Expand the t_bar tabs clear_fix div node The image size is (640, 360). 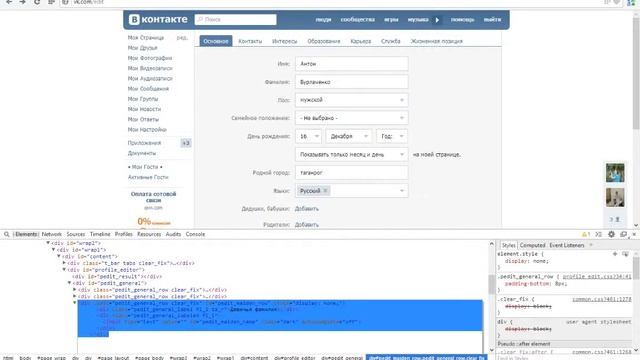coord(64,263)
